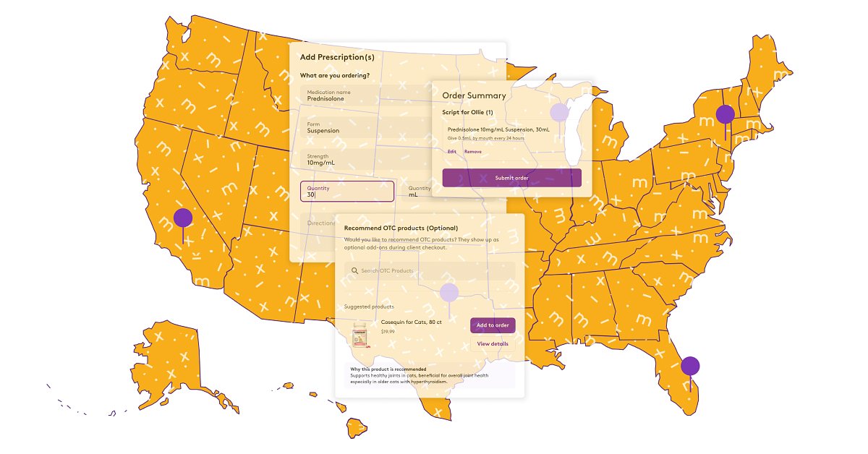The width and height of the screenshot is (868, 454).
Task: Click into the Directions field
Action: pos(318,223)
